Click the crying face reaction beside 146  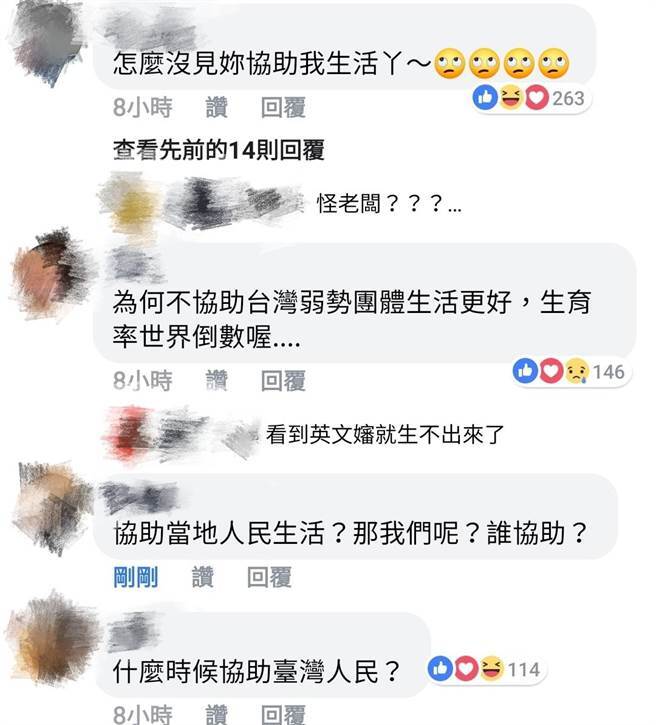(x=576, y=371)
